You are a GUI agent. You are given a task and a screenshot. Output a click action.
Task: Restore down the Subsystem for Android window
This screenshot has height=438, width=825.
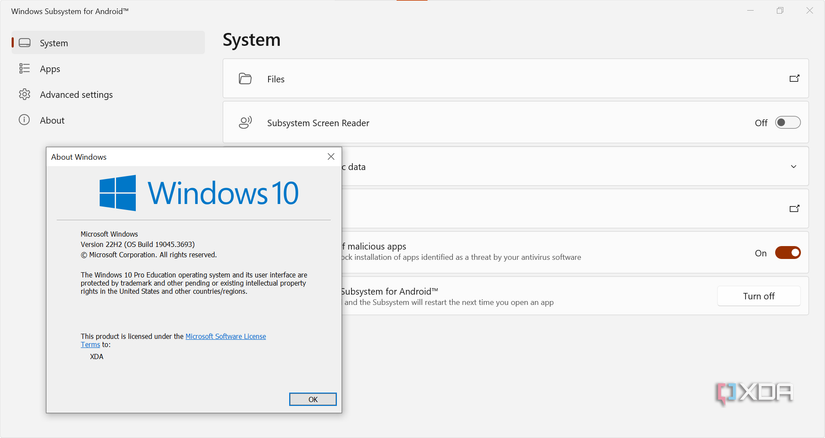780,10
